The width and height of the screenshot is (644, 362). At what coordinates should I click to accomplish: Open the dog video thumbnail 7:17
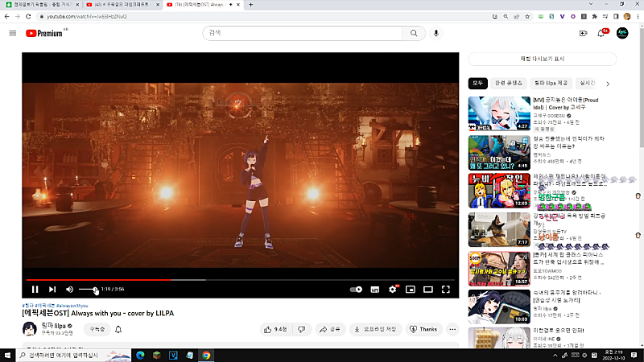tap(499, 229)
